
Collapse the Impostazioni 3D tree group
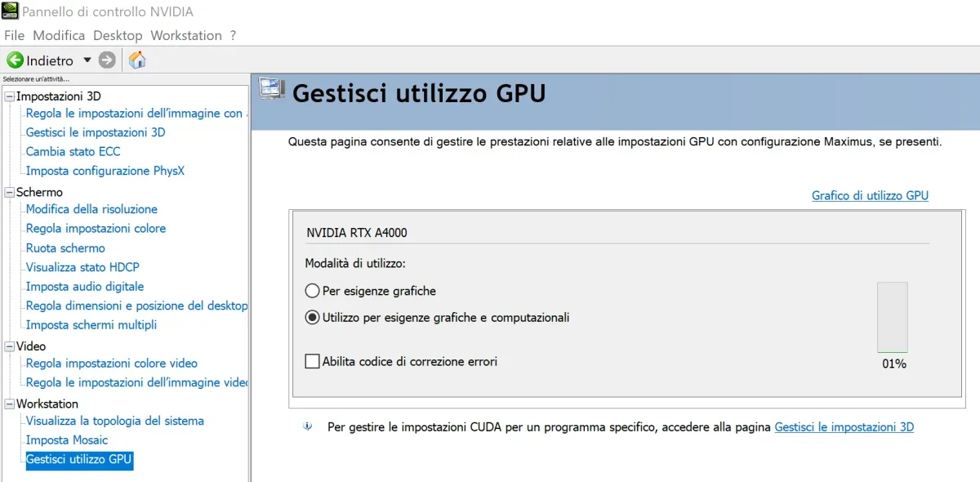pyautogui.click(x=10, y=96)
